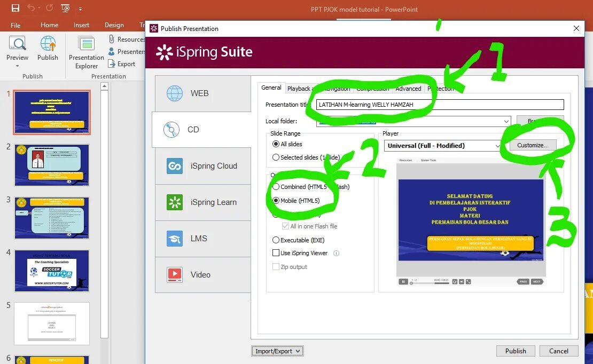Click the Presentation title input field
The image size is (593, 364).
tap(440, 105)
